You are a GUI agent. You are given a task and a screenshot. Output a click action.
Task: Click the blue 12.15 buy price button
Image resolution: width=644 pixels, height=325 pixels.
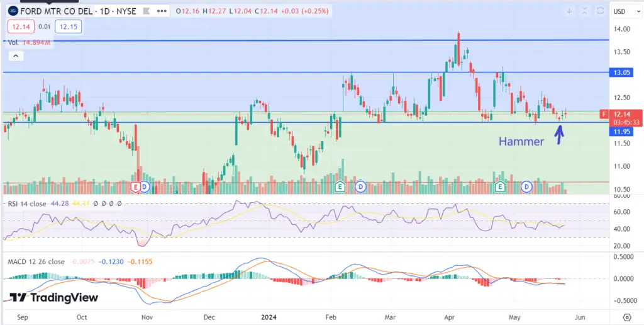(x=68, y=26)
